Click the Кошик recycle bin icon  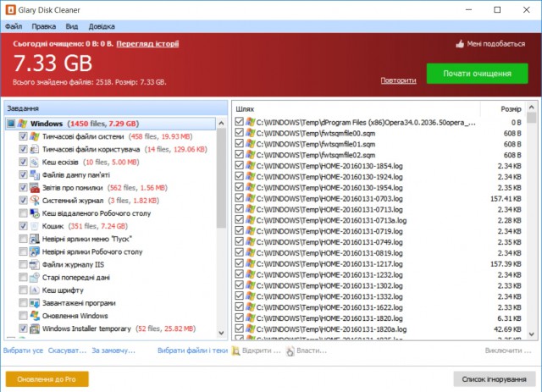[x=34, y=226]
